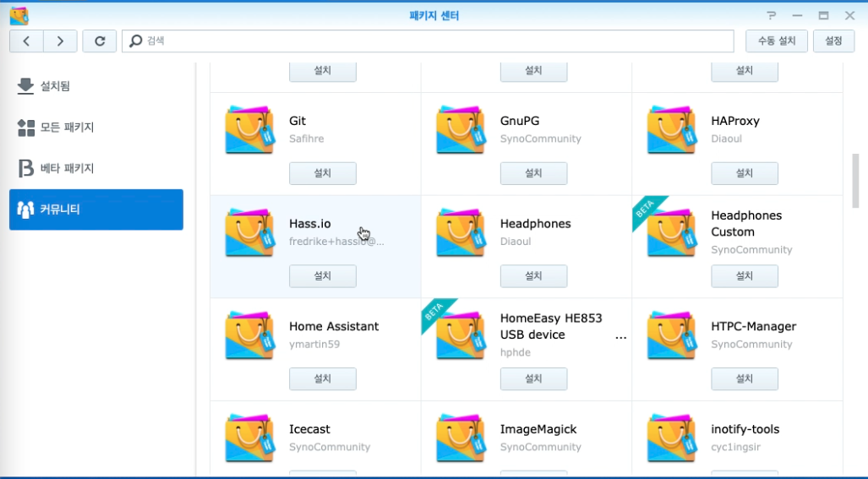
Task: Click the 모든 패키지 grid icon
Action: (25, 128)
